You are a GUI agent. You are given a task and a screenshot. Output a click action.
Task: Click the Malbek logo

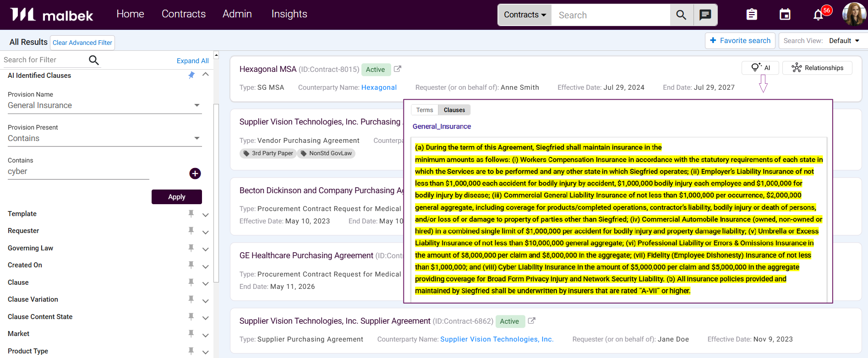click(x=51, y=15)
